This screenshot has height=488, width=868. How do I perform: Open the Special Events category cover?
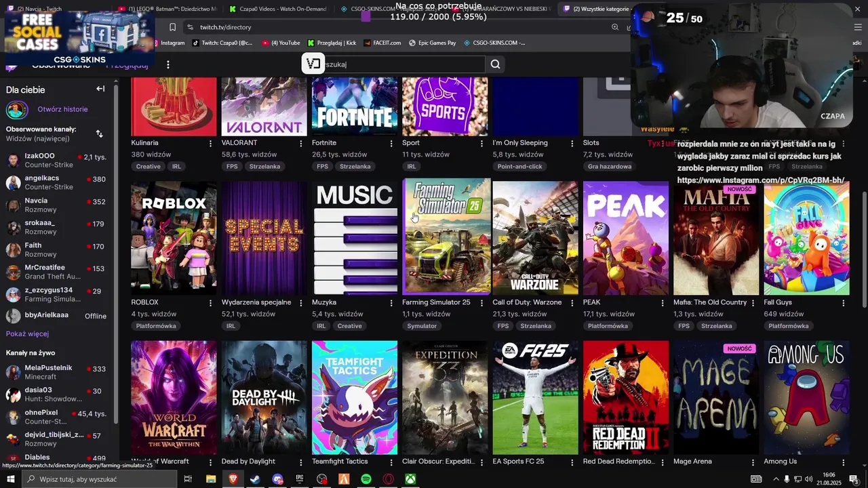coord(264,238)
